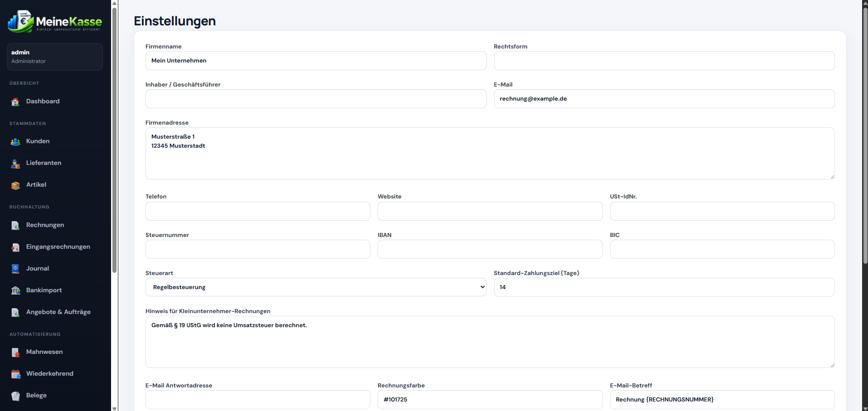Click into the Rechtsform field

click(664, 61)
